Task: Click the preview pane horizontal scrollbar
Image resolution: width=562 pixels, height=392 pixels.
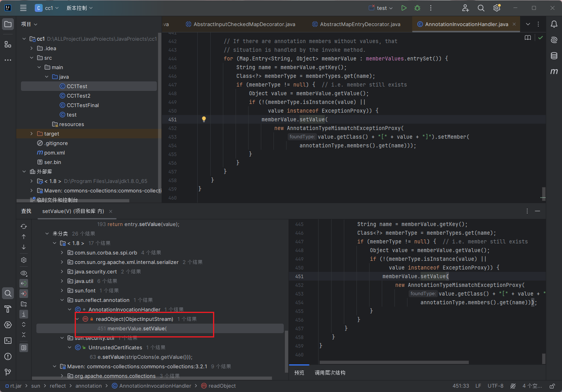Action: pos(394,362)
